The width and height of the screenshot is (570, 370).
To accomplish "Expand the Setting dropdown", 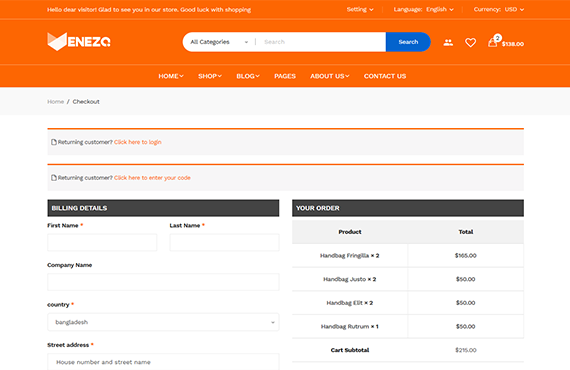I will 360,9.
